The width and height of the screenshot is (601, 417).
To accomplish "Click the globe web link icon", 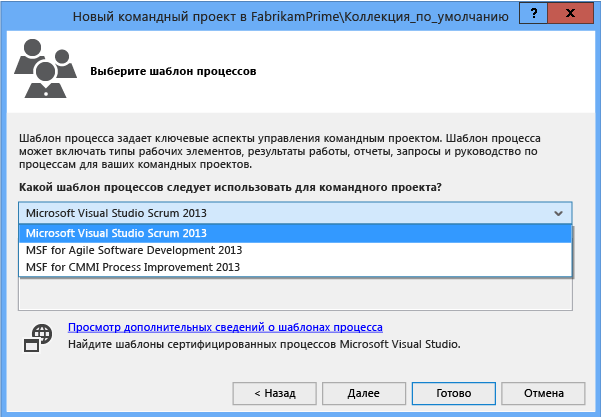I will coord(38,338).
